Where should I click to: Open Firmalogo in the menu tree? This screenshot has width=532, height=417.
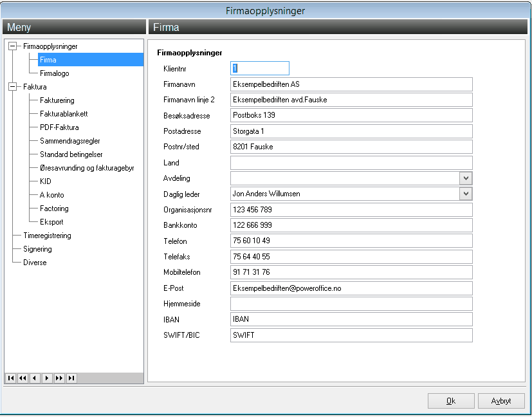coord(54,73)
